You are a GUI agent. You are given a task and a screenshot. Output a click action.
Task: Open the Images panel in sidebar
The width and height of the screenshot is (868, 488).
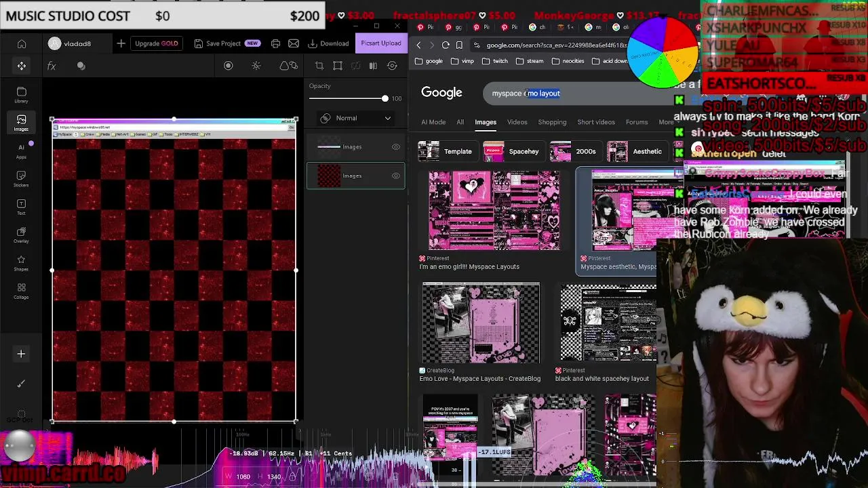point(22,123)
